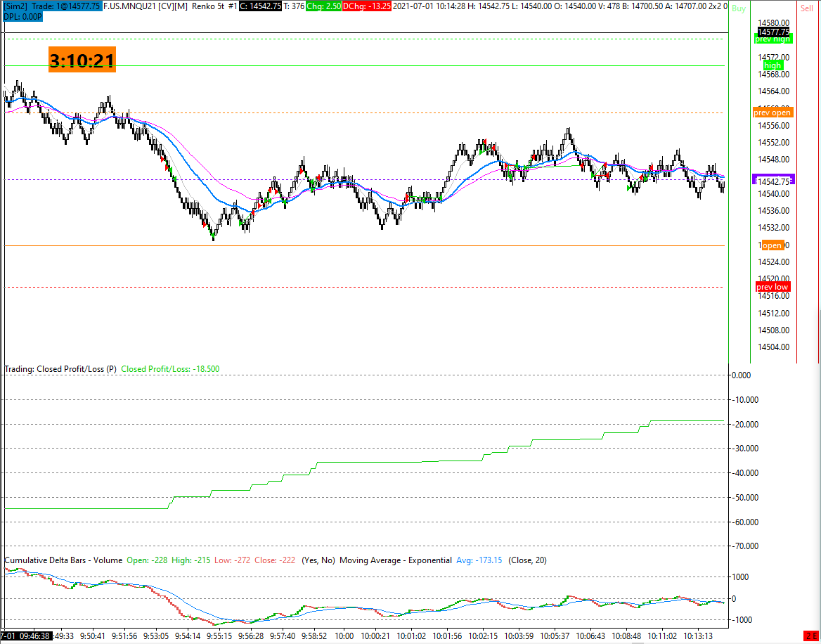This screenshot has width=821, height=644.
Task: Click the 10:05:37 time axis label
Action: coord(555,636)
